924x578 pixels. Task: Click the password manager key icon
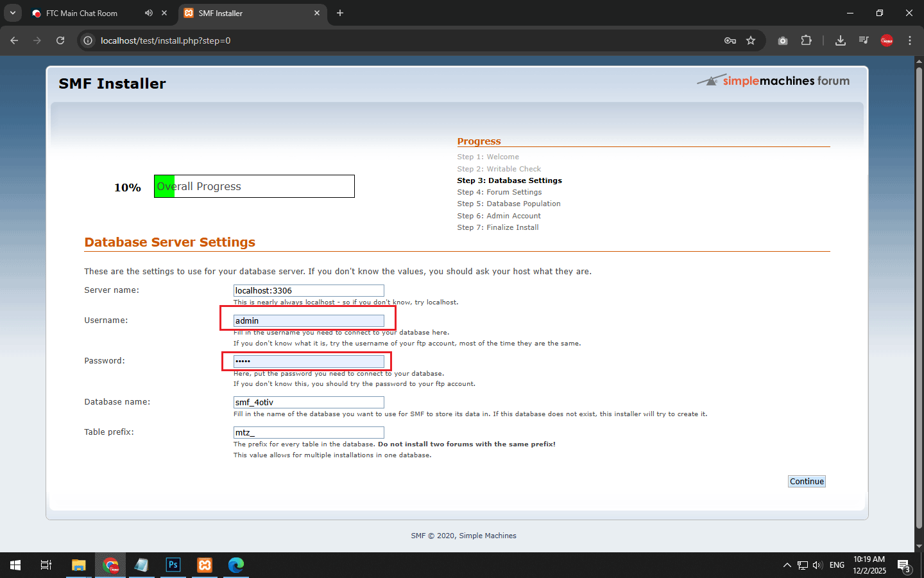(730, 40)
